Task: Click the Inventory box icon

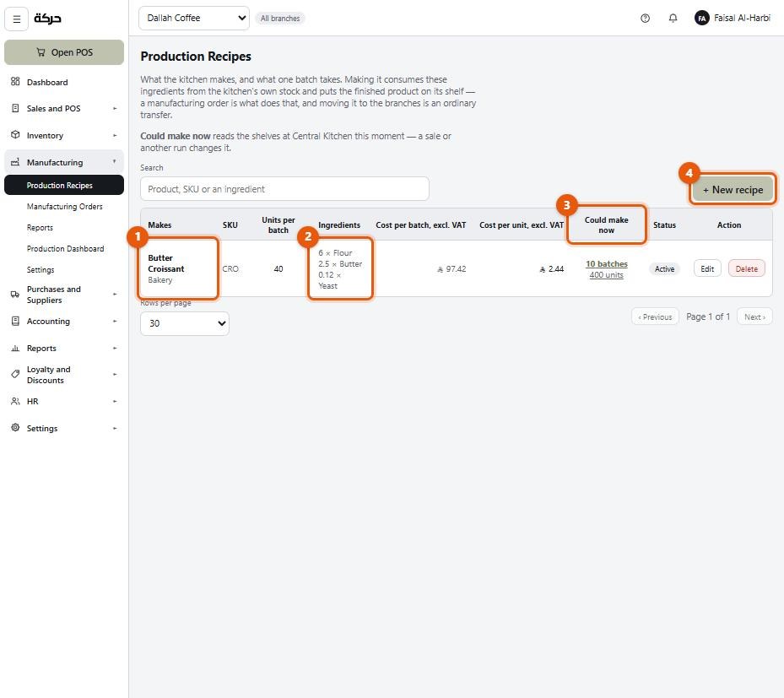Action: point(15,135)
